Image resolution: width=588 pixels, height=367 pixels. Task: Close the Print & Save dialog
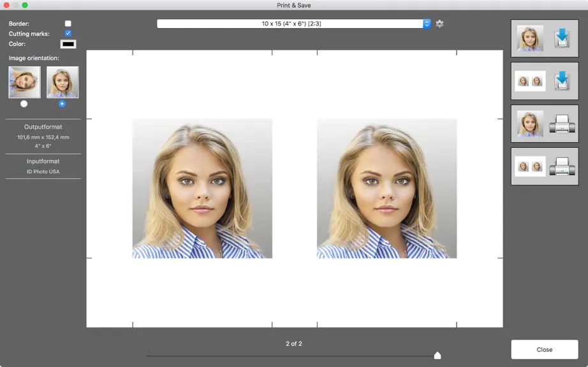545,349
